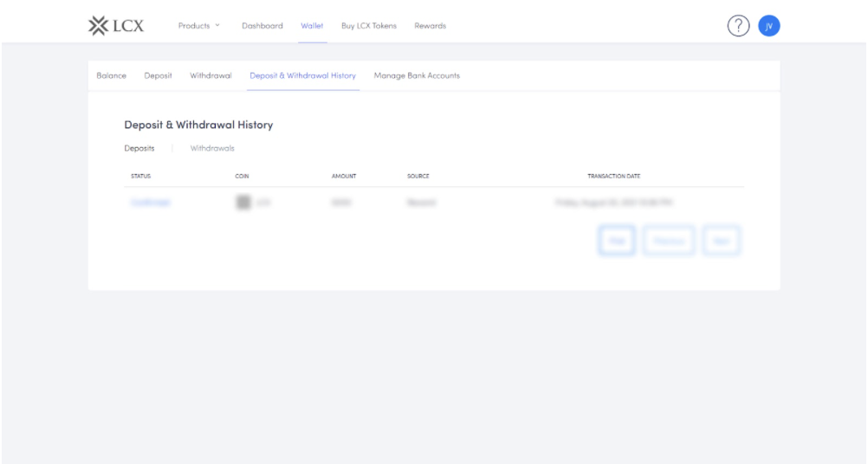Viewport: 868px width, 464px height.
Task: Click the last pagination button
Action: [x=721, y=241]
